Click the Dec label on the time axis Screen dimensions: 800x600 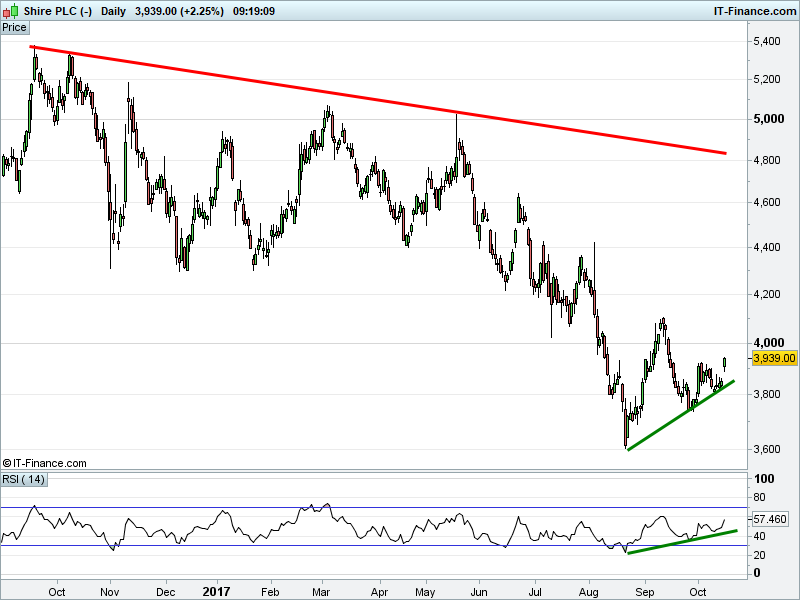166,592
